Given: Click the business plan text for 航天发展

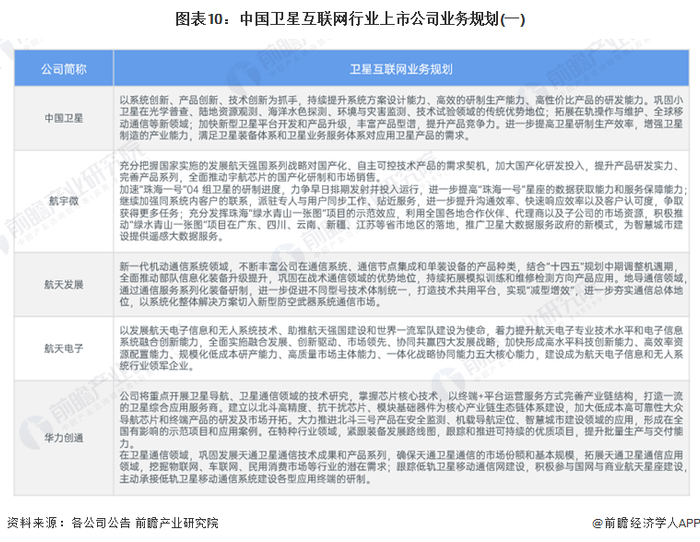Looking at the screenshot, I should tap(401, 284).
